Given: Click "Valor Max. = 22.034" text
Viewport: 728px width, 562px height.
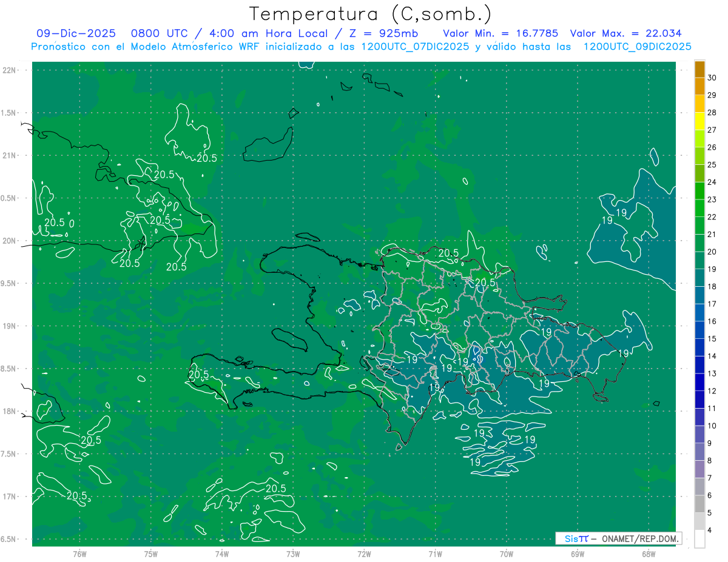Looking at the screenshot, I should (626, 33).
